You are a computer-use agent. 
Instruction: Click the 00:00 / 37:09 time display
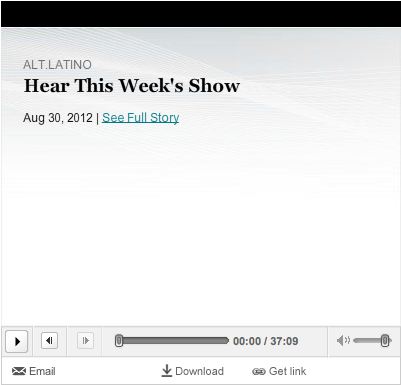pos(266,341)
